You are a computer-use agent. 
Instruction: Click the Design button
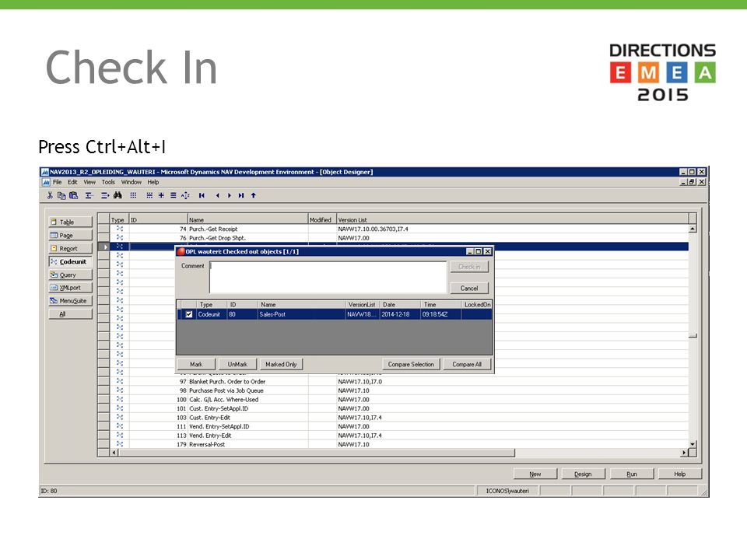pyautogui.click(x=583, y=474)
